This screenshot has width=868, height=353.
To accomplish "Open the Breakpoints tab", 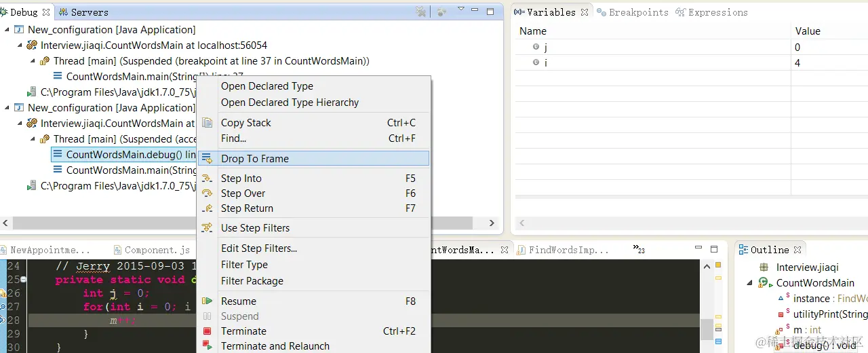I will (632, 12).
